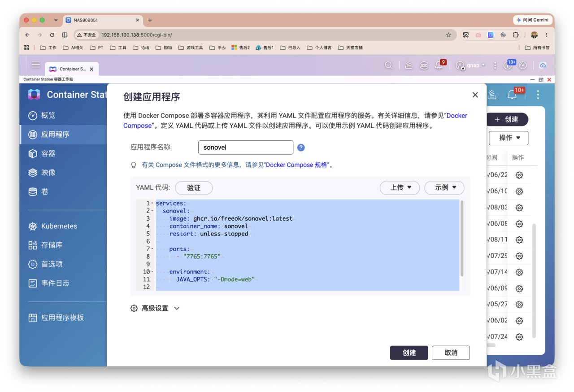
Task: Open QTS notification bell with 9 badge
Action: (440, 65)
